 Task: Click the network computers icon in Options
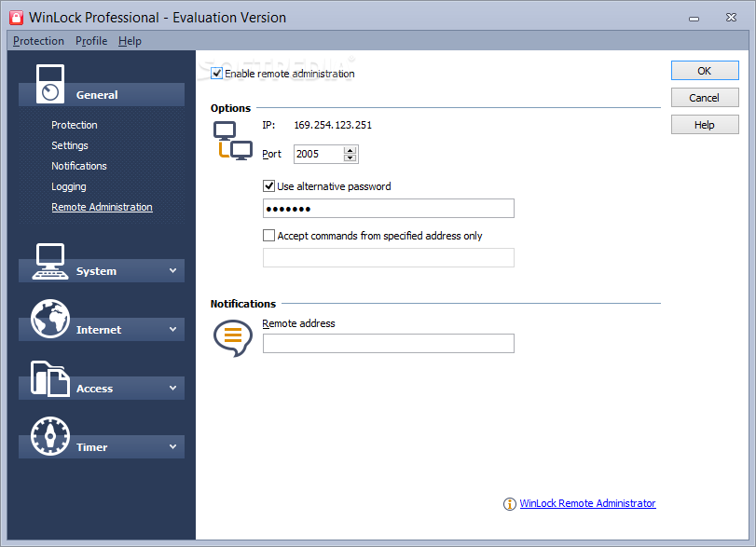coord(233,141)
